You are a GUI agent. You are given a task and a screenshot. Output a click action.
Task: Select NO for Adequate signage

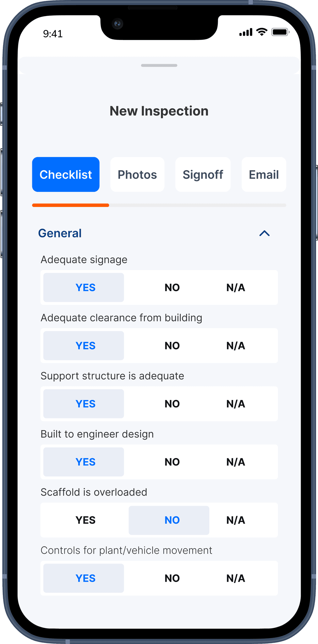[172, 287]
